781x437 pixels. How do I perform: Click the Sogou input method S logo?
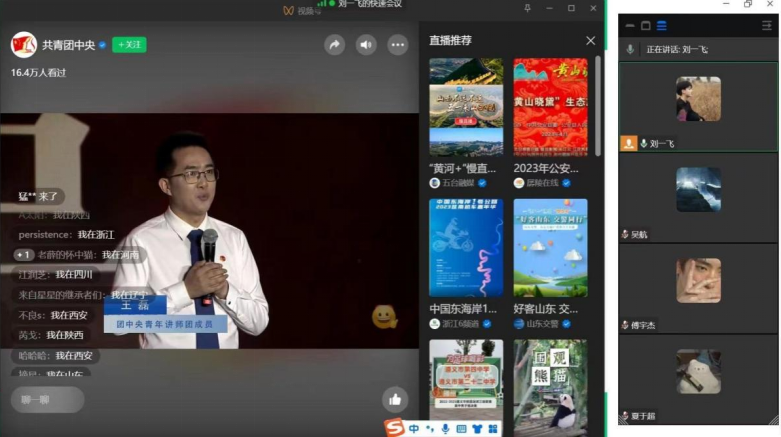395,428
